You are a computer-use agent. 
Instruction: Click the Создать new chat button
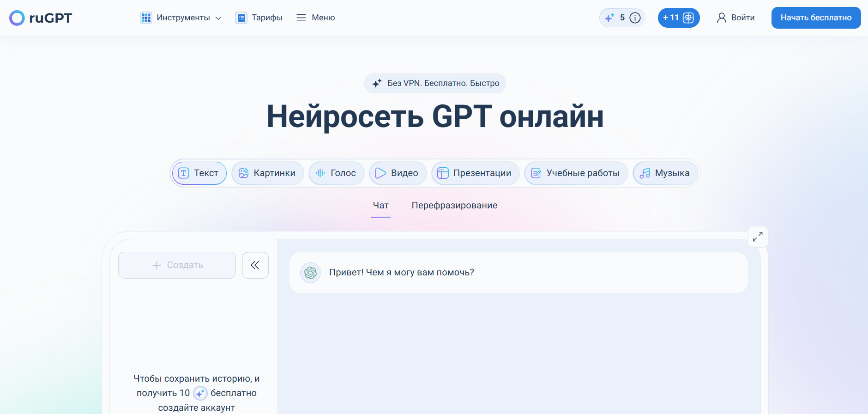[177, 265]
